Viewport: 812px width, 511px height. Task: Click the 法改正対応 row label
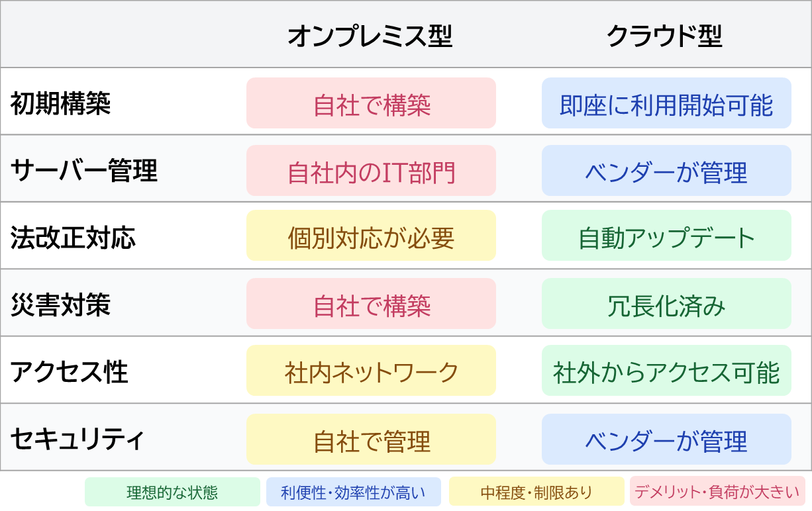click(x=73, y=238)
